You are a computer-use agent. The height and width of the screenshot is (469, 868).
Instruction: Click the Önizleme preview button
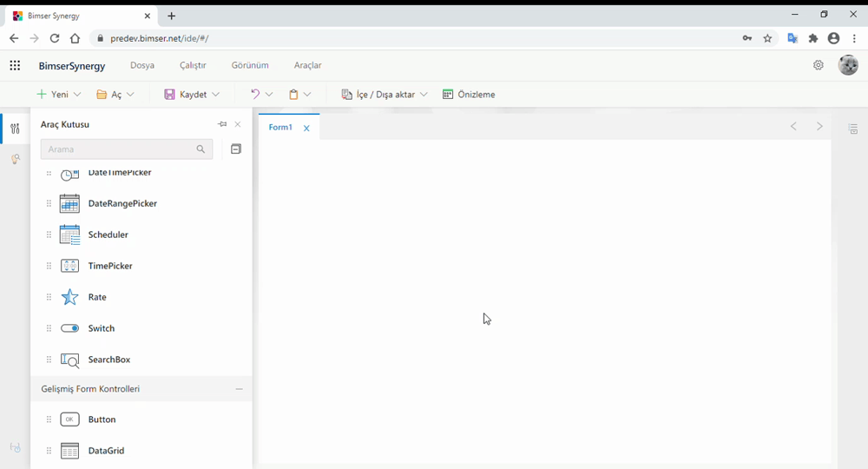(469, 95)
